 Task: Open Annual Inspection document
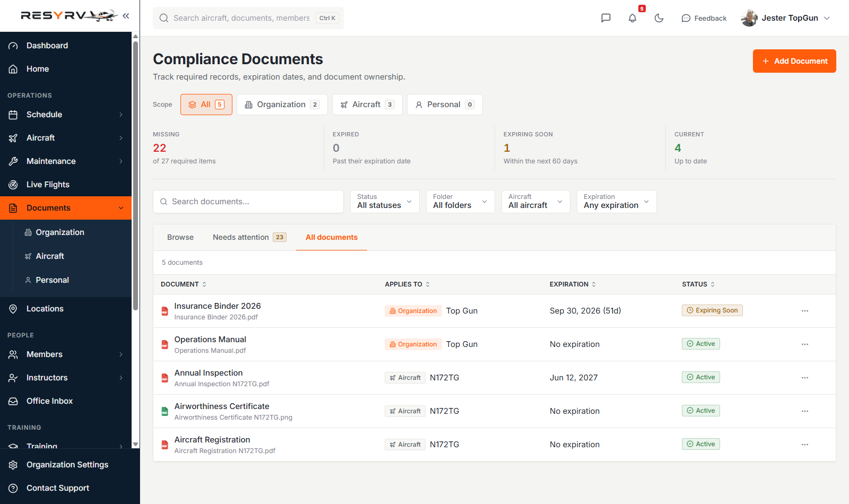(x=209, y=373)
